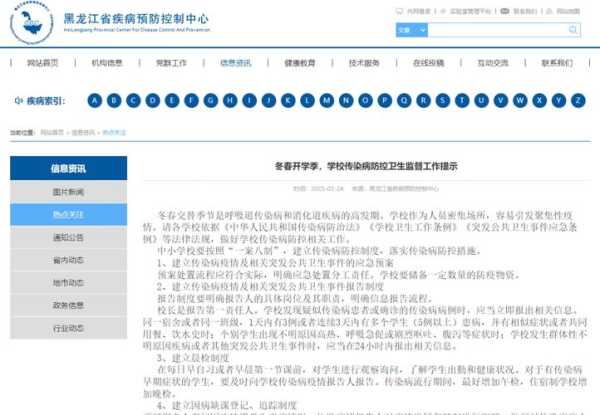Open disease index letter E
This screenshot has width=600, height=415.
[x=172, y=101]
